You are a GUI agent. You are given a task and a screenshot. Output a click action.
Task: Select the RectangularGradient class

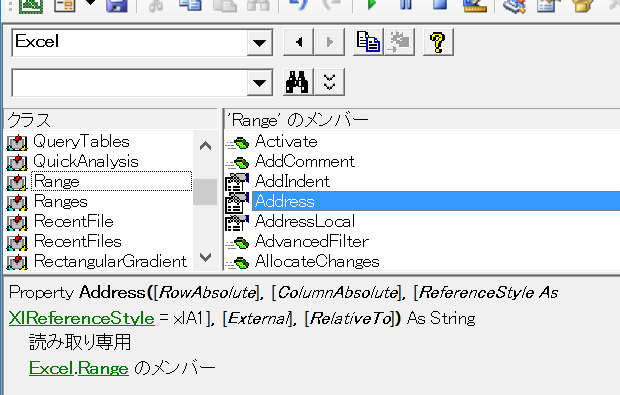pos(110,261)
